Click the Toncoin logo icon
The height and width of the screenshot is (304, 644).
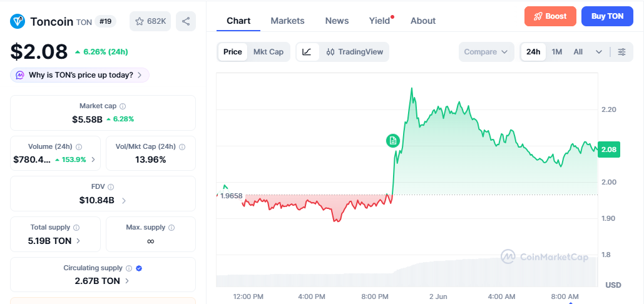pyautogui.click(x=18, y=21)
